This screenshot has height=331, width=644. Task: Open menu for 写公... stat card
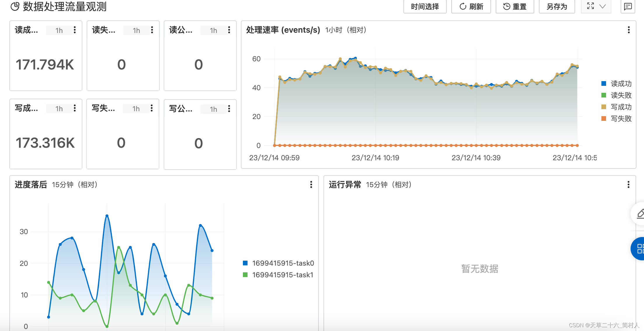229,109
